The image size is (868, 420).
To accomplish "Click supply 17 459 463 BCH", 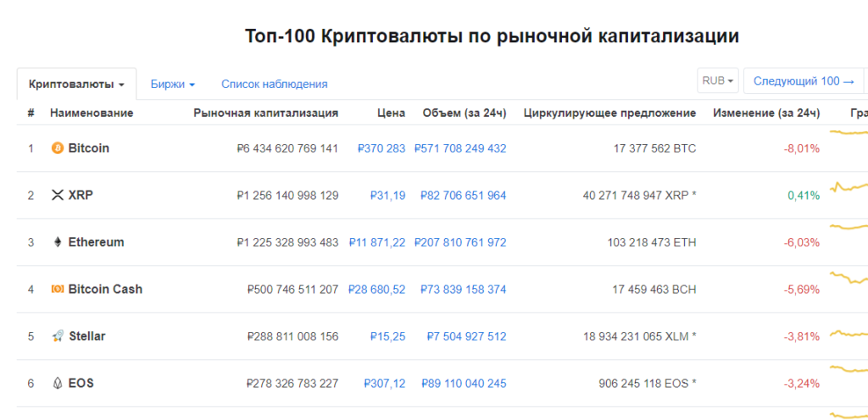I will (x=654, y=290).
